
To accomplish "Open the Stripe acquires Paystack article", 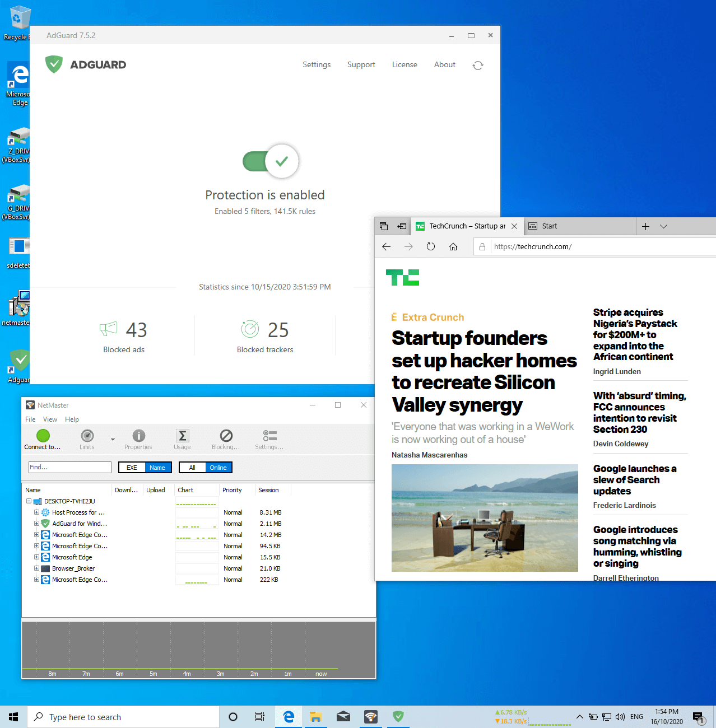I will [x=635, y=334].
